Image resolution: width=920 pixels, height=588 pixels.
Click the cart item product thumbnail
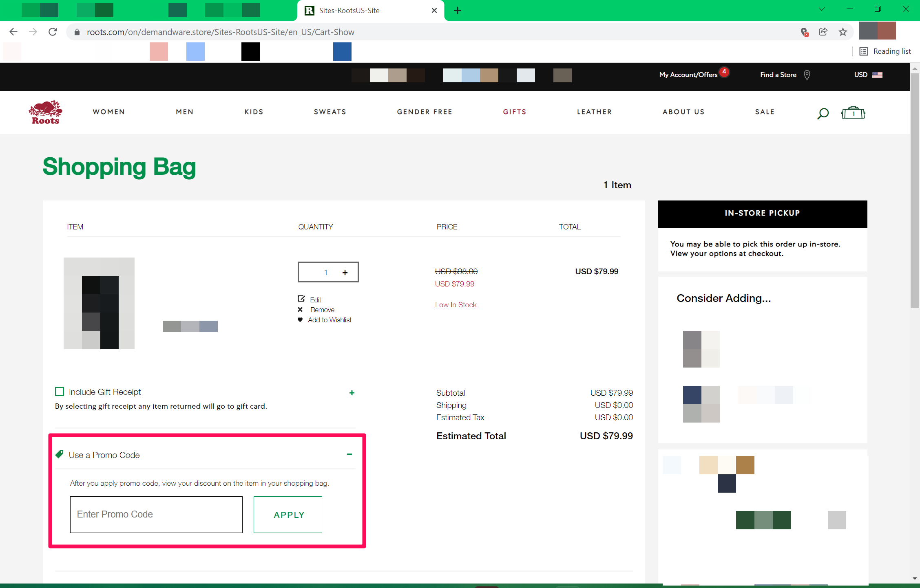click(99, 303)
